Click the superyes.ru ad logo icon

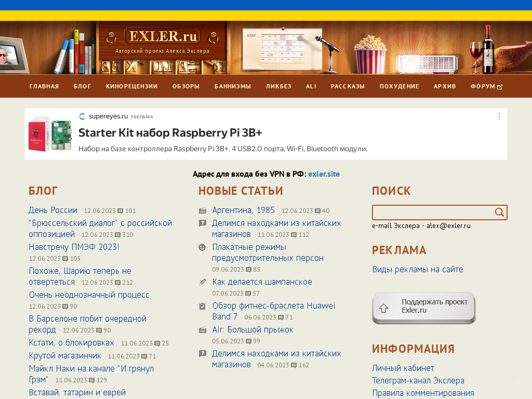82,116
